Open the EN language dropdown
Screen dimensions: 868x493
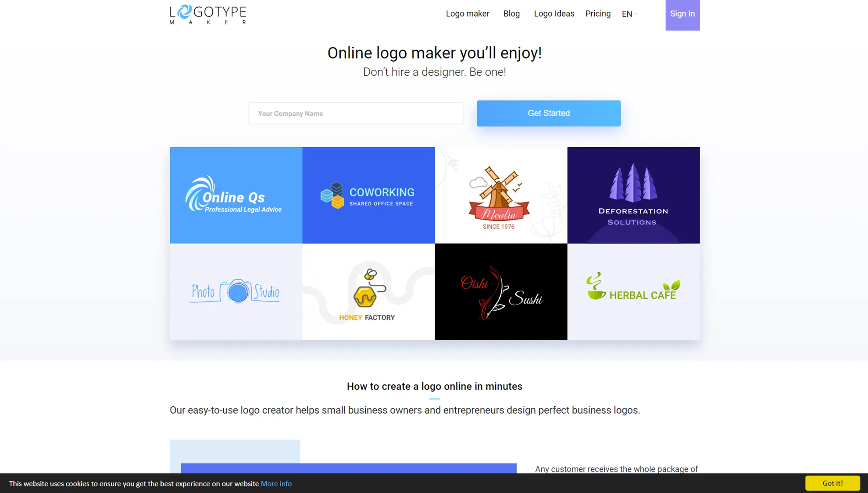pyautogui.click(x=629, y=14)
